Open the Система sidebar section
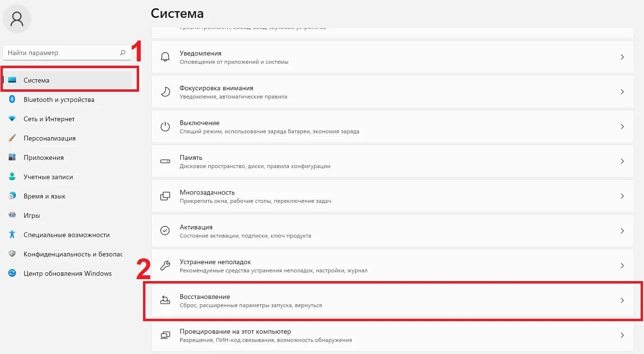 tap(37, 80)
